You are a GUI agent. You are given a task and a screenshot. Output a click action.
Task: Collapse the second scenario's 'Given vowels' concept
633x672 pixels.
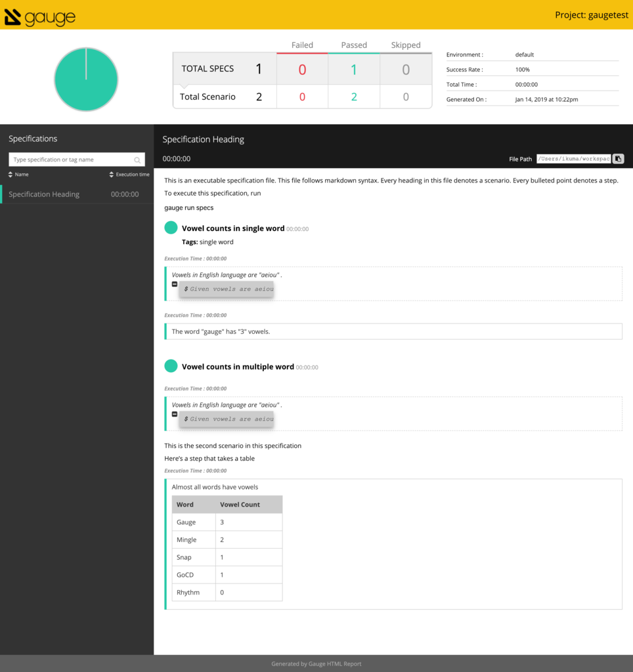[175, 414]
